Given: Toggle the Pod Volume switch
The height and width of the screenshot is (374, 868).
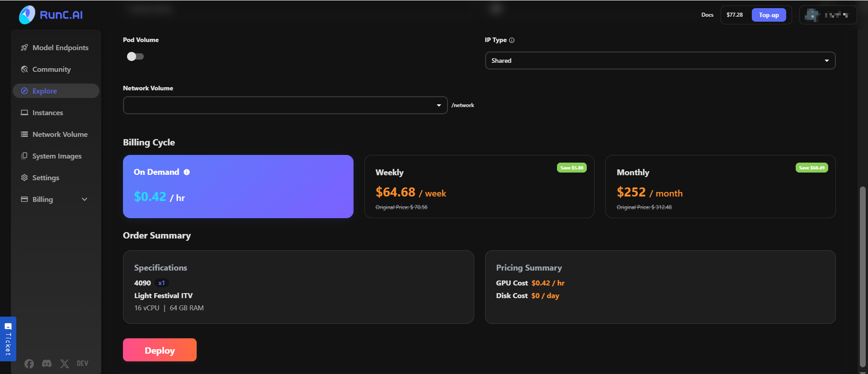Looking at the screenshot, I should point(135,56).
